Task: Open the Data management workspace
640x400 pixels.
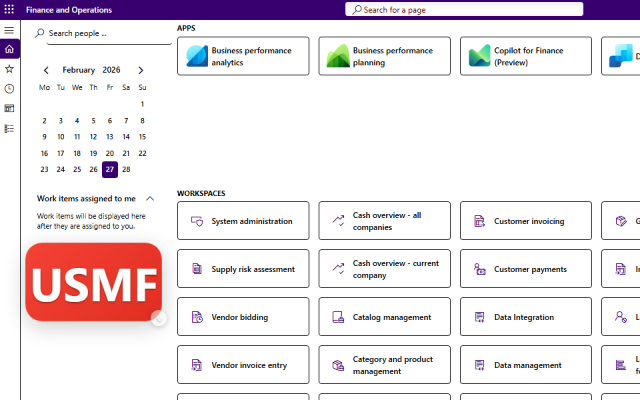Action: point(526,365)
